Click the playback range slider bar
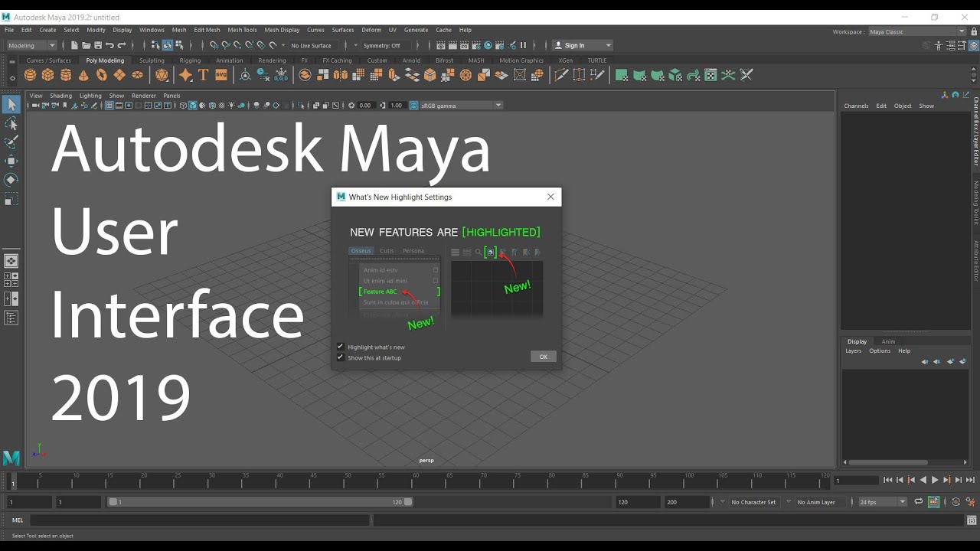This screenshot has height=551, width=980. [x=260, y=502]
